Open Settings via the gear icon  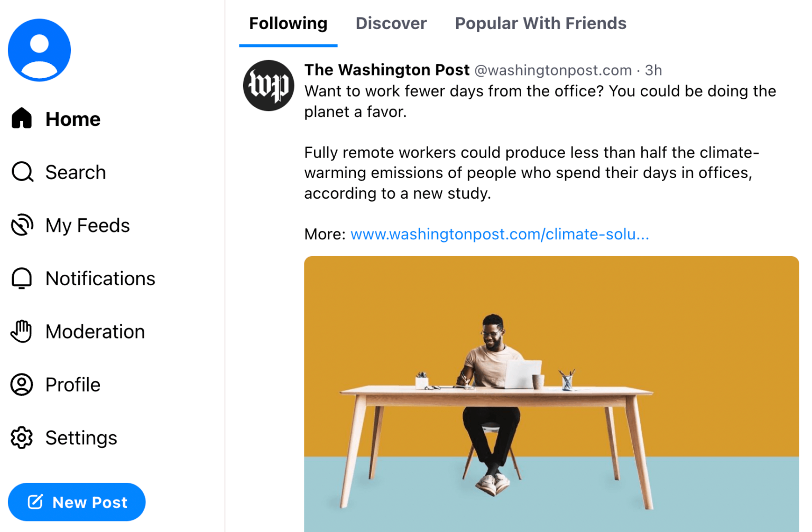point(22,437)
